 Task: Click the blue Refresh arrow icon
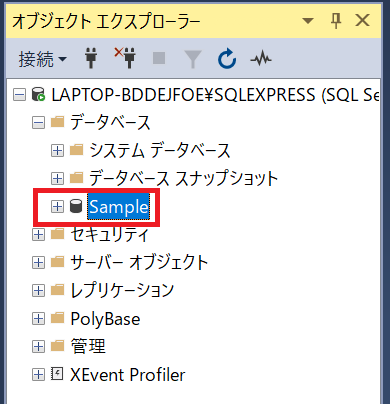[x=227, y=59]
